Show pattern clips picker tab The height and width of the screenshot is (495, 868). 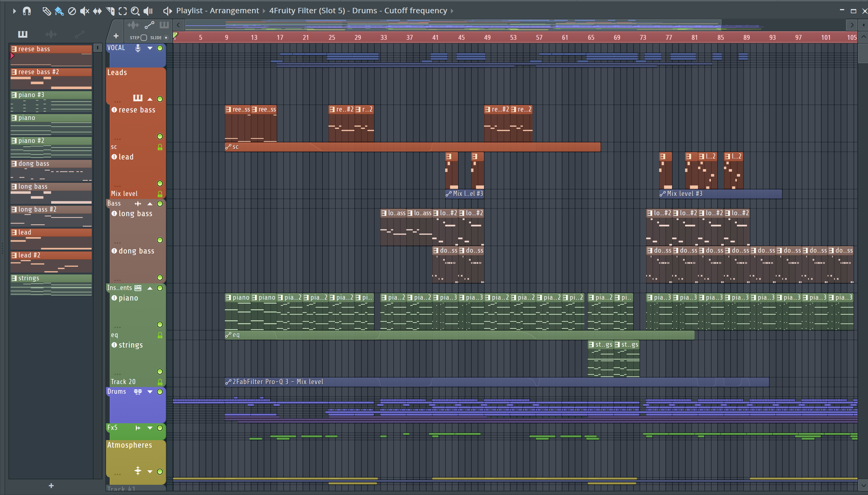pyautogui.click(x=22, y=34)
